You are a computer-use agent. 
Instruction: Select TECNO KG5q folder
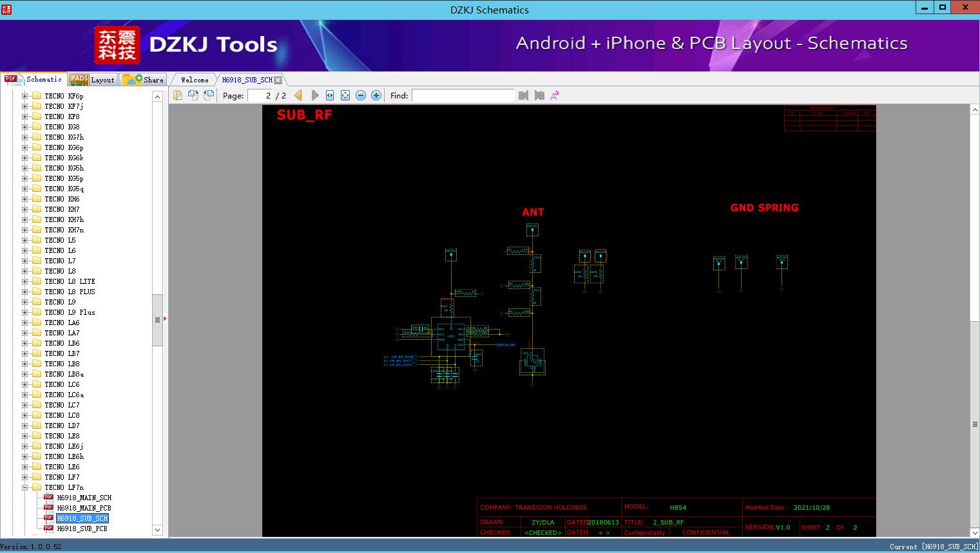(64, 189)
